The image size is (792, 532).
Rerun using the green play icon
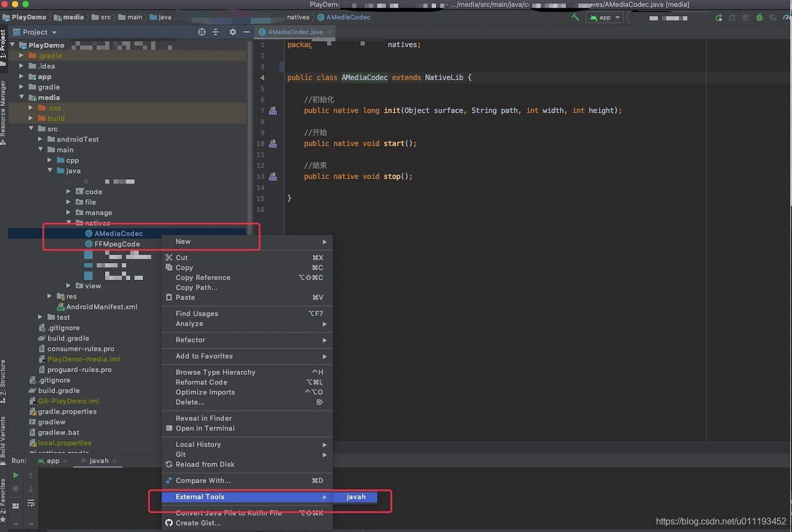click(15, 475)
